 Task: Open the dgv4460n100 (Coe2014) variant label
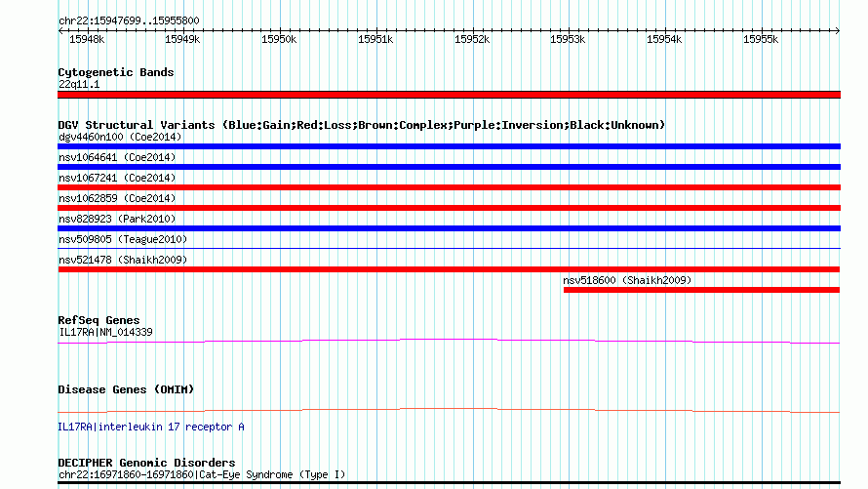click(120, 137)
